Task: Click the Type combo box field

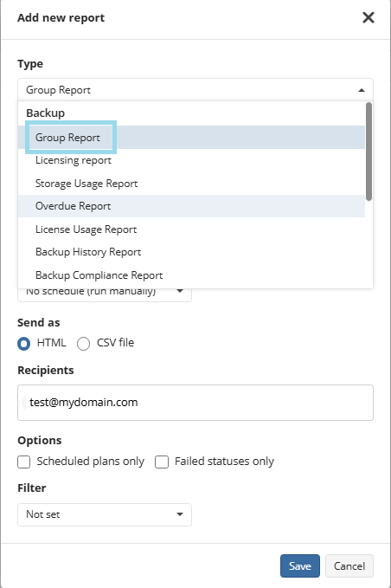Action: (195, 90)
